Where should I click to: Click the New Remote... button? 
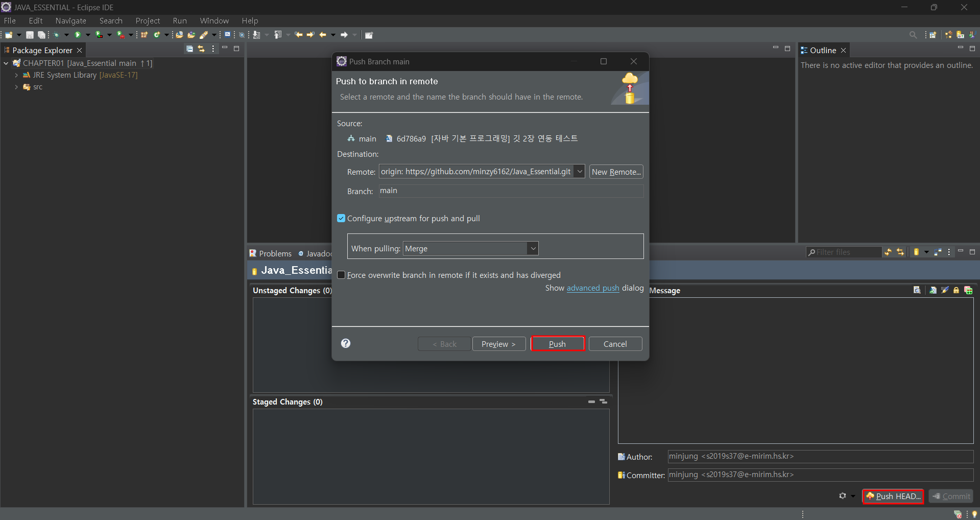click(x=616, y=172)
